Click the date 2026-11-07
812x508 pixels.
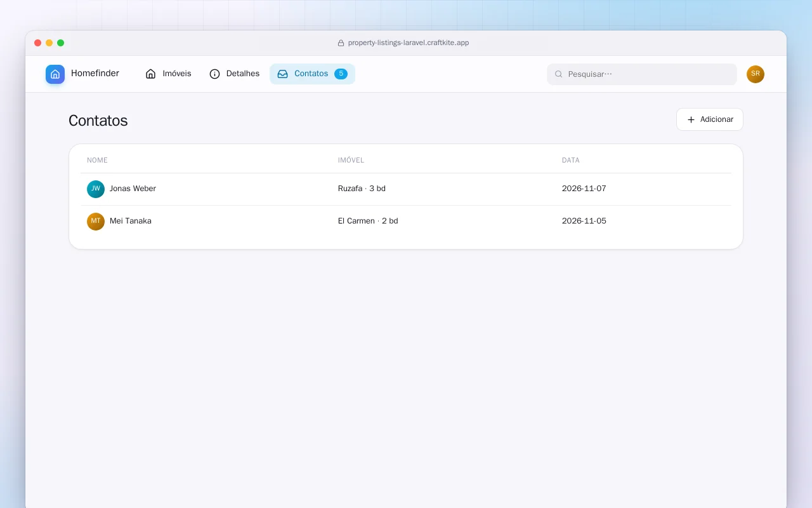coord(584,189)
